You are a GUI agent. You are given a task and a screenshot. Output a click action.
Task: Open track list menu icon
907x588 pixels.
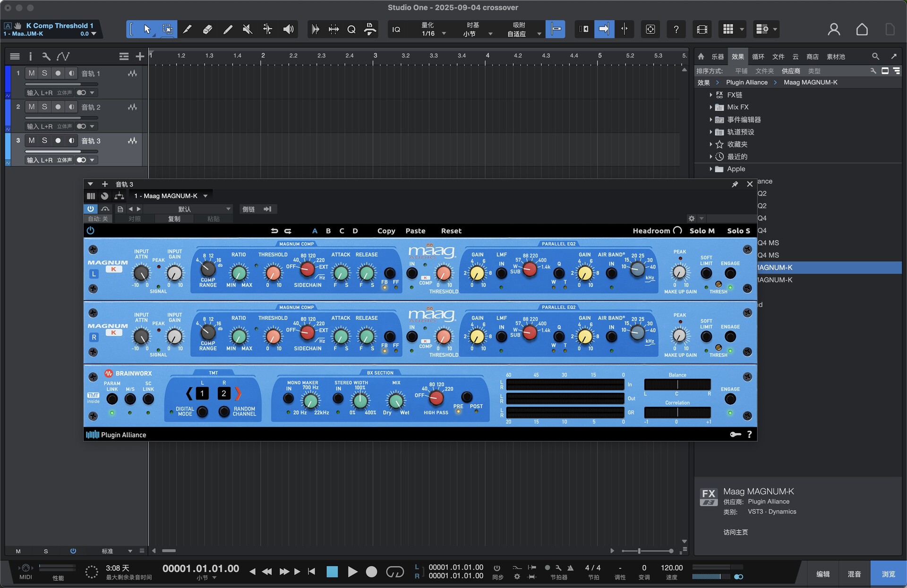15,56
